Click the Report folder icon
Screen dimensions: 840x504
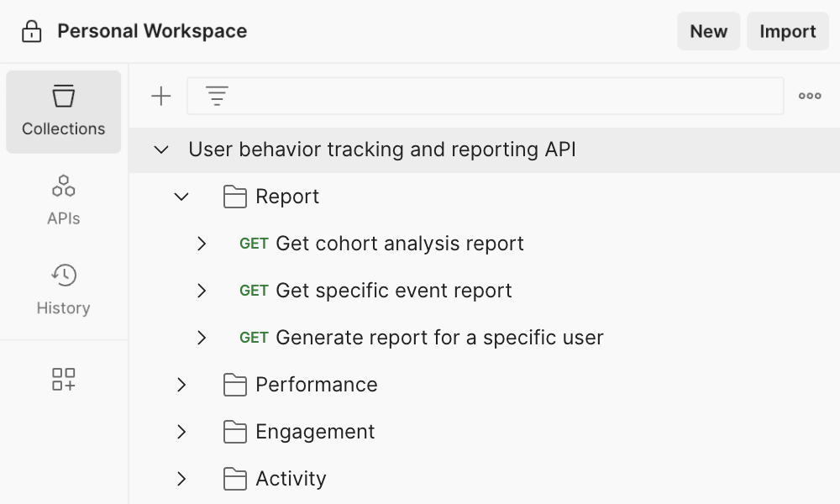point(235,197)
